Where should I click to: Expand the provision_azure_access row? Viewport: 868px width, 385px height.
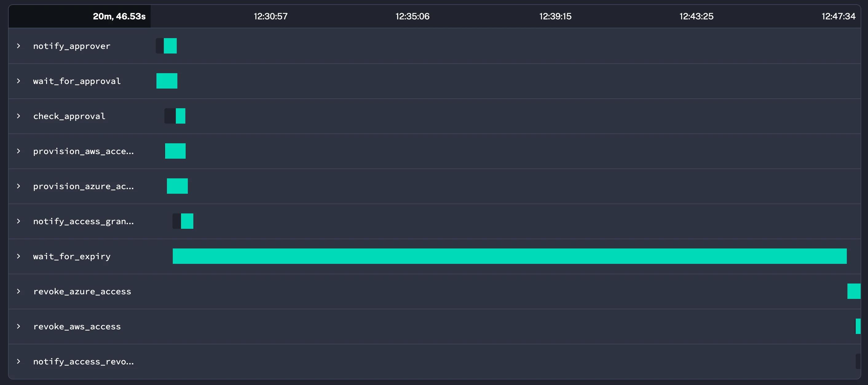(18, 186)
